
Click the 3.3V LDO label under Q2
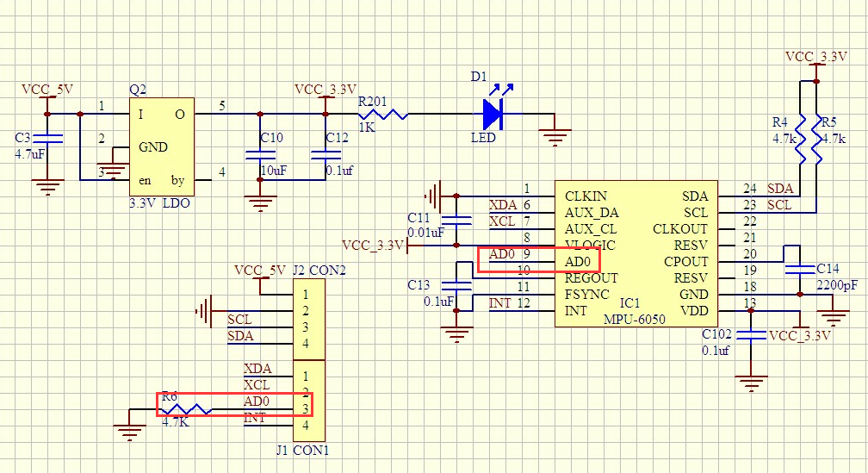coord(160,203)
